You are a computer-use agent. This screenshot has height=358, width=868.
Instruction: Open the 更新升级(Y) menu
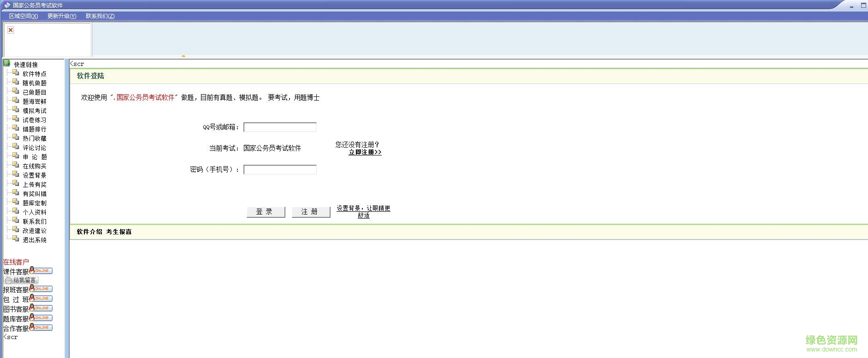62,16
